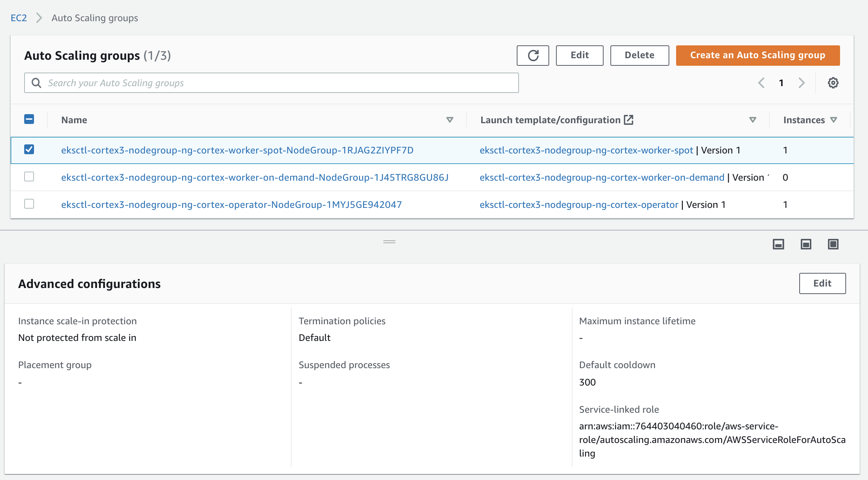The width and height of the screenshot is (868, 480).
Task: Open the cortex-operator NodeGroup-1MYJ5GE942047 group link
Action: (231, 204)
